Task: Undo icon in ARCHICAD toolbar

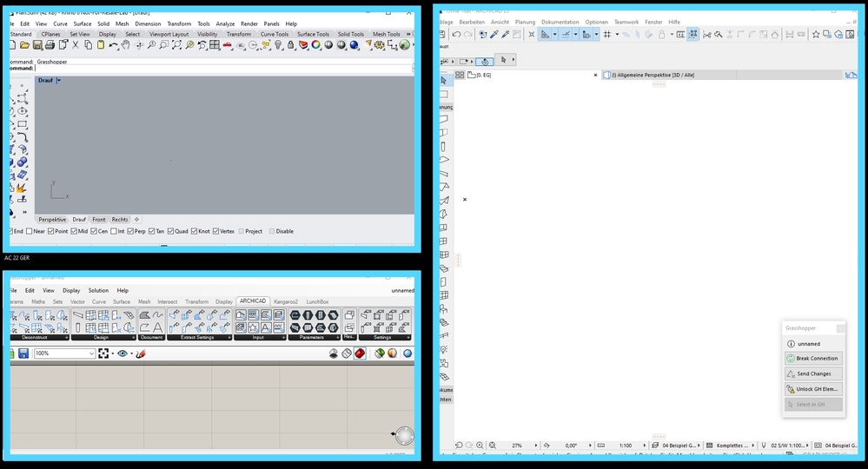Action: click(x=456, y=34)
